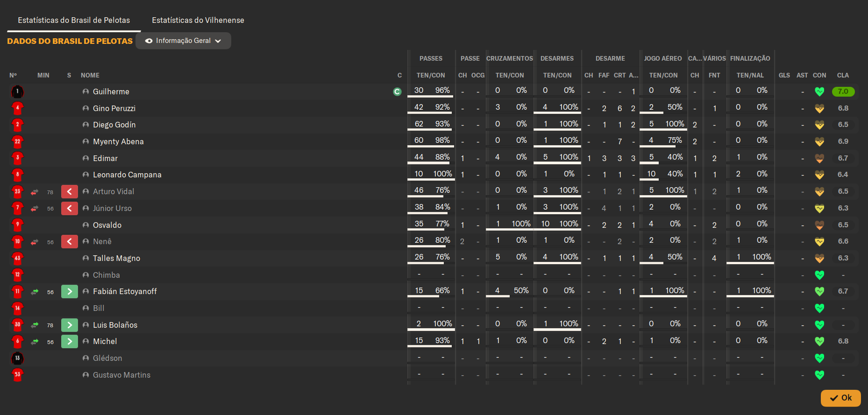
Task: Click Bill's number 14 shirt icon
Action: [17, 308]
